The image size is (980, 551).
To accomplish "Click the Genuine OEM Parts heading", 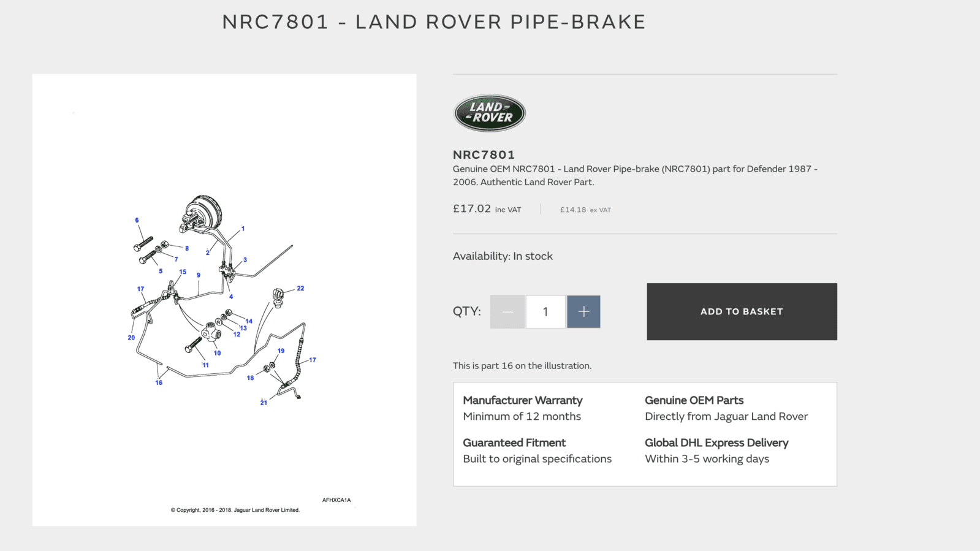I will click(x=694, y=400).
